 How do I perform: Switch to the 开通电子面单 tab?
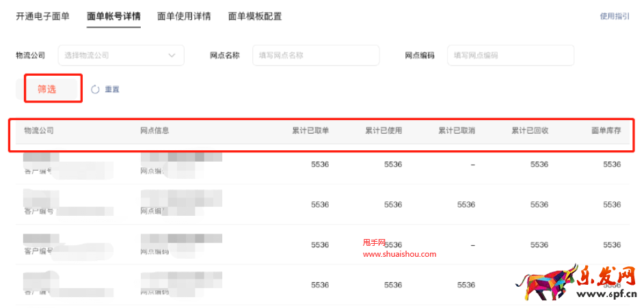(42, 16)
